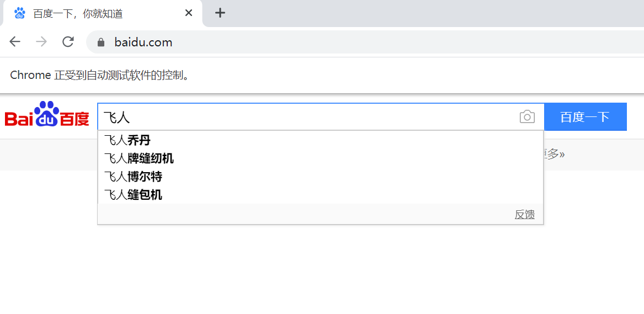Click the 更多» link

coord(555,154)
